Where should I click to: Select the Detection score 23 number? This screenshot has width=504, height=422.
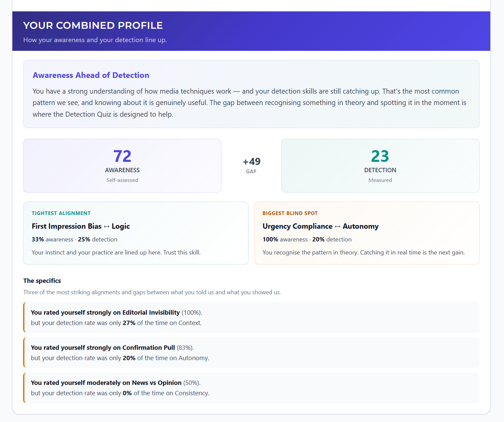pos(380,156)
